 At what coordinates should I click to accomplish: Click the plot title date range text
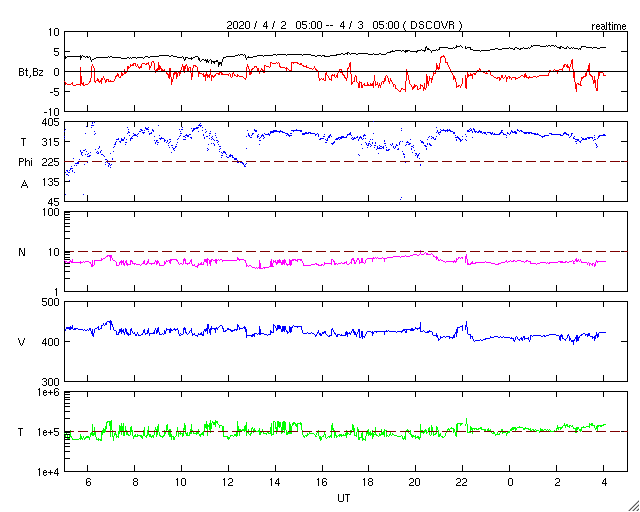point(344,25)
